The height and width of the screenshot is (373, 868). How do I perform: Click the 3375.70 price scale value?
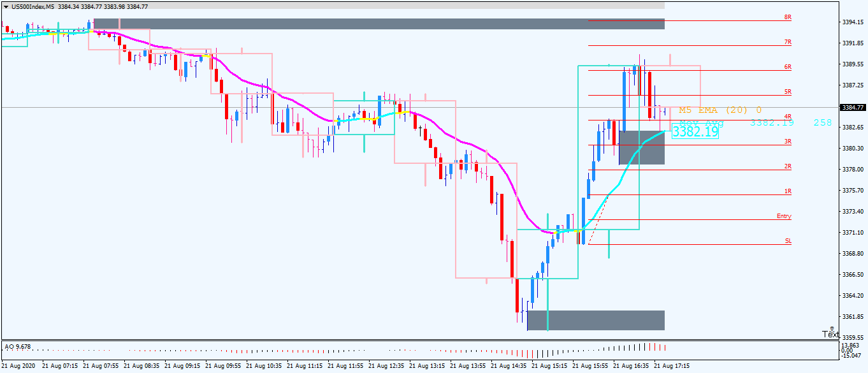[x=853, y=191]
